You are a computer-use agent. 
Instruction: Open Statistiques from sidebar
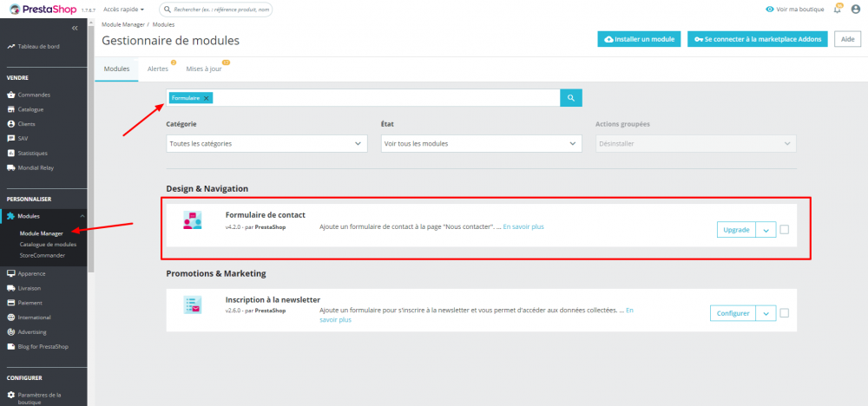(27, 154)
